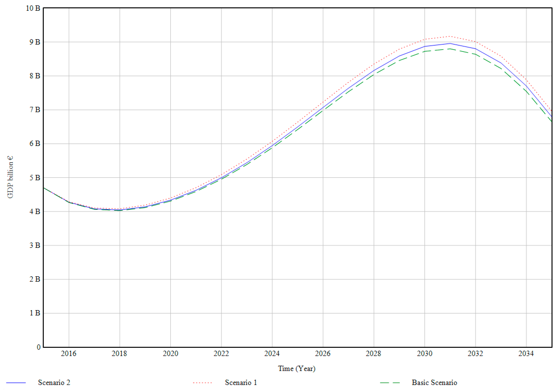Image resolution: width=557 pixels, height=392 pixels.
Task: Click the green dashed Basic Scenario legend line
Action: [x=390, y=383]
